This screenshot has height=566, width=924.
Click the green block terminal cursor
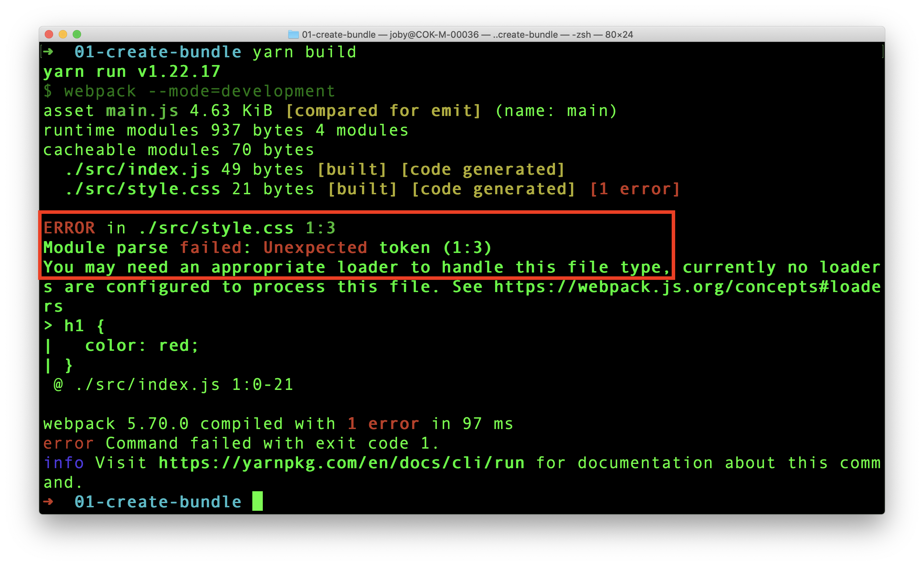tap(257, 501)
